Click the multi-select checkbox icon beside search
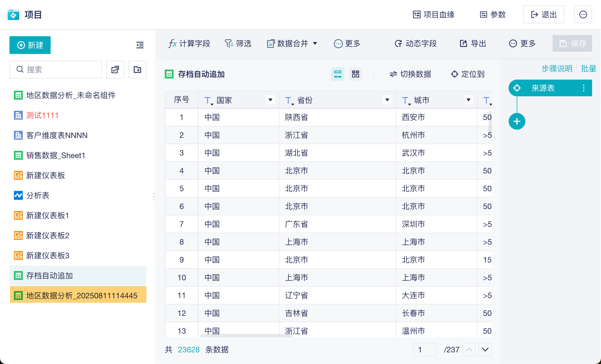Viewport: 601px width, 364px height. (x=115, y=70)
